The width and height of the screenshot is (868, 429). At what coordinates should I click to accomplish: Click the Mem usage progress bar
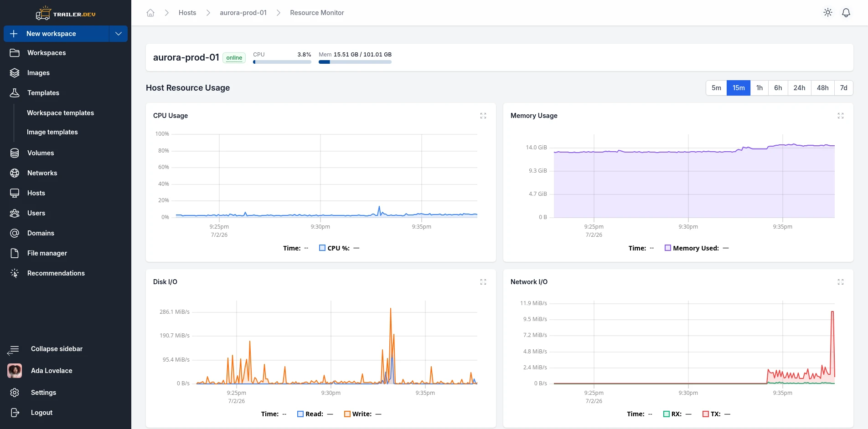point(355,62)
